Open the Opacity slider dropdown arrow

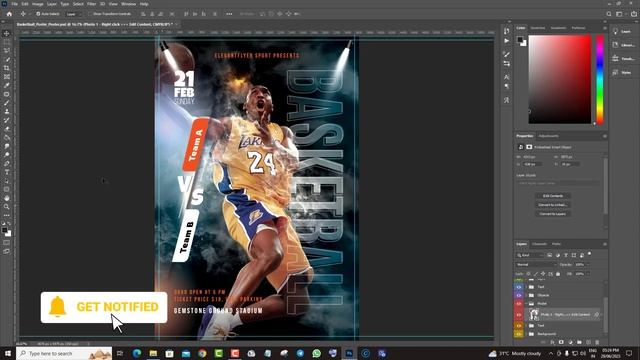pyautogui.click(x=587, y=264)
